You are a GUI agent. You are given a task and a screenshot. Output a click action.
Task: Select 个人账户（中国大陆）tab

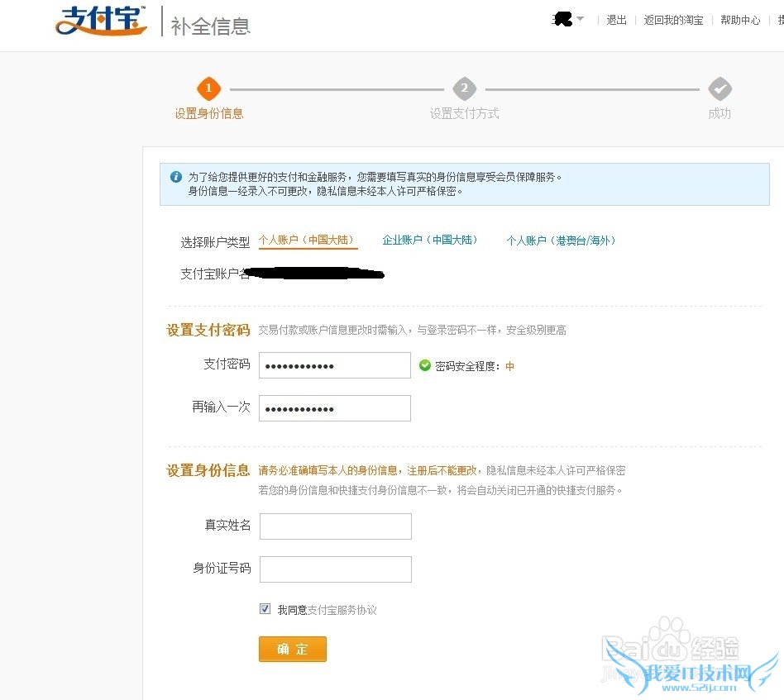coord(308,240)
